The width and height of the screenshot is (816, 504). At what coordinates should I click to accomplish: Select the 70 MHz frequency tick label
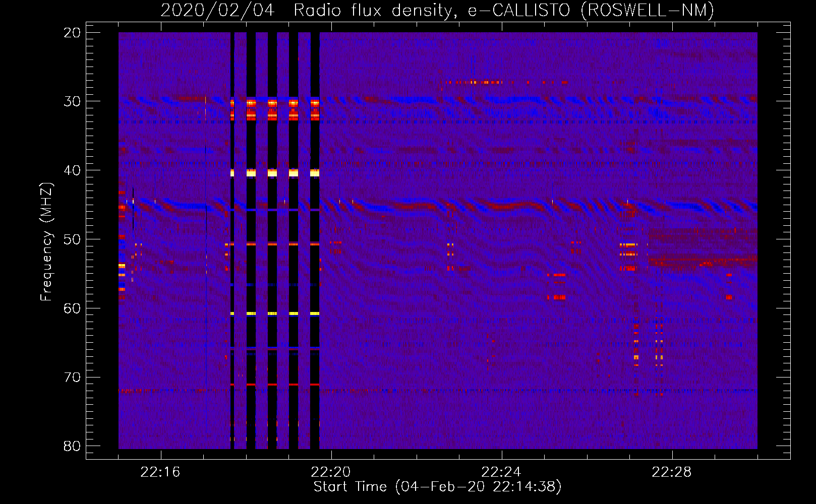(73, 377)
